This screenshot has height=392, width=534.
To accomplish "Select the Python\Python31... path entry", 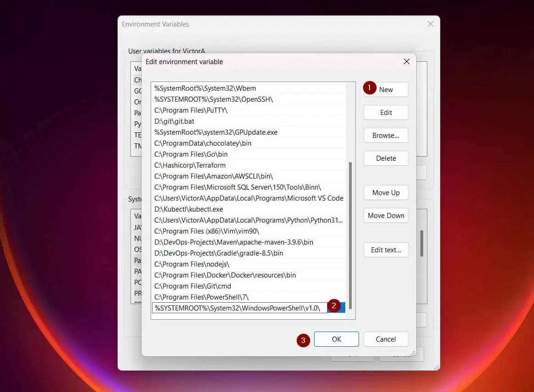I will pos(249,220).
